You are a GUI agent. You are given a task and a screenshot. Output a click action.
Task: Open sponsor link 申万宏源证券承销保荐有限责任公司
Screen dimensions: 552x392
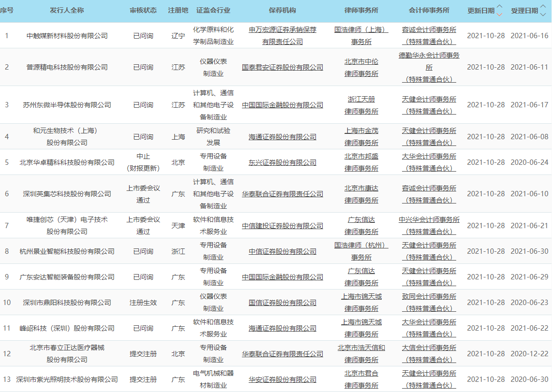tap(283, 35)
